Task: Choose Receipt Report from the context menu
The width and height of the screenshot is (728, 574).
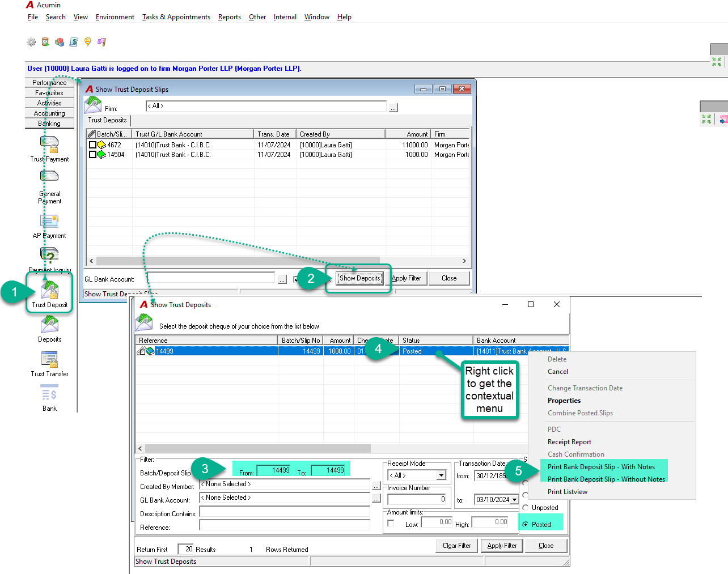Action: tap(569, 442)
